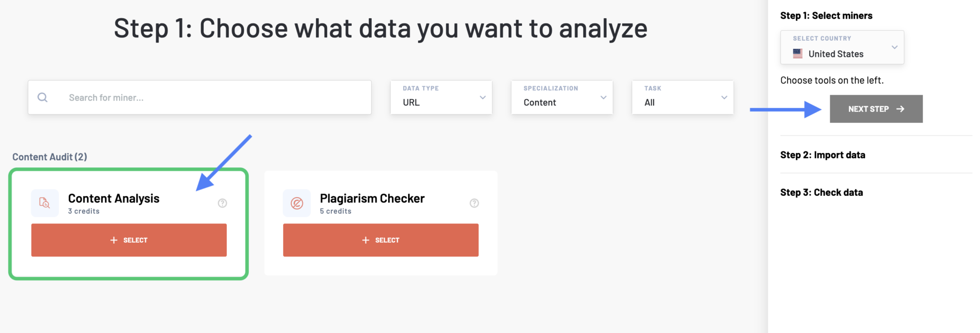Select the Plagiarism Checker miner

click(380, 240)
